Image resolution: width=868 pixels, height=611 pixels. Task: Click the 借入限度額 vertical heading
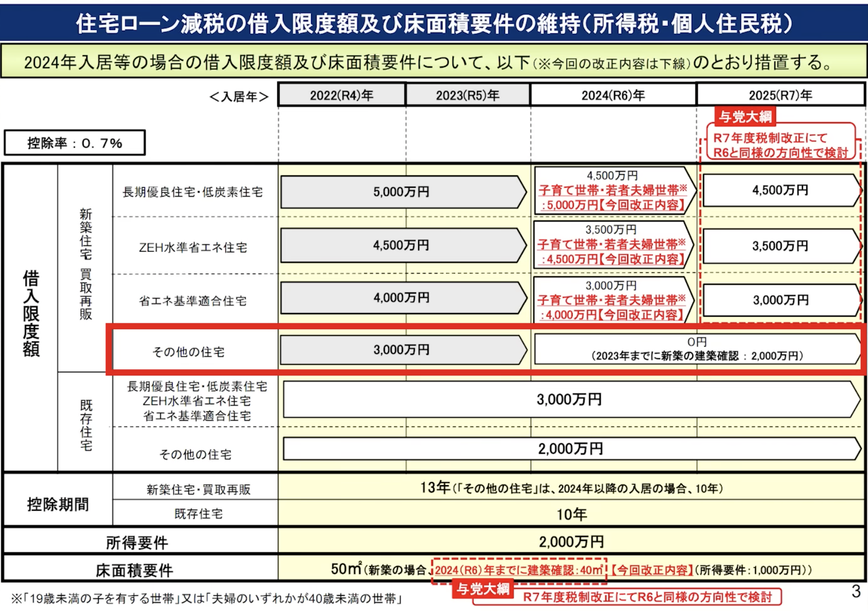point(31,313)
